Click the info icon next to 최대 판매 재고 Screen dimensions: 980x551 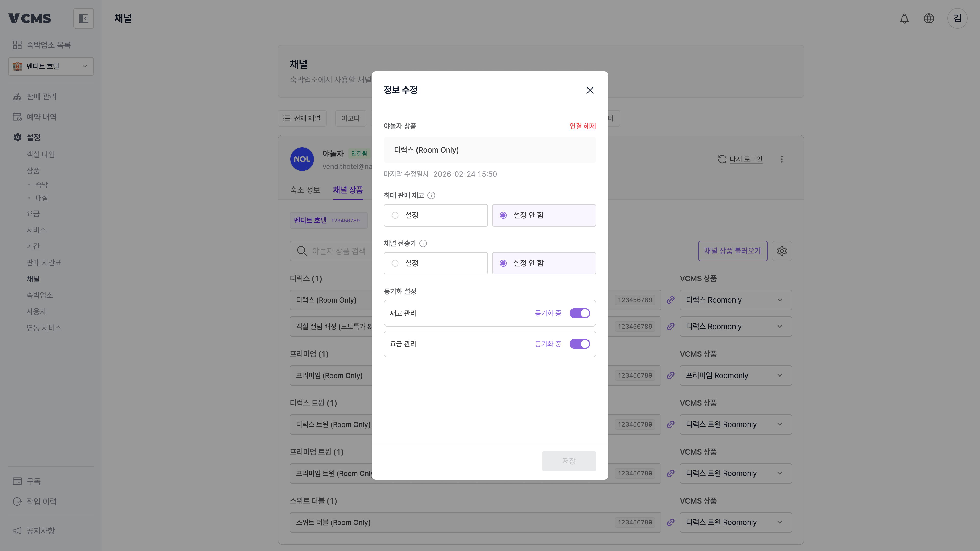click(431, 195)
